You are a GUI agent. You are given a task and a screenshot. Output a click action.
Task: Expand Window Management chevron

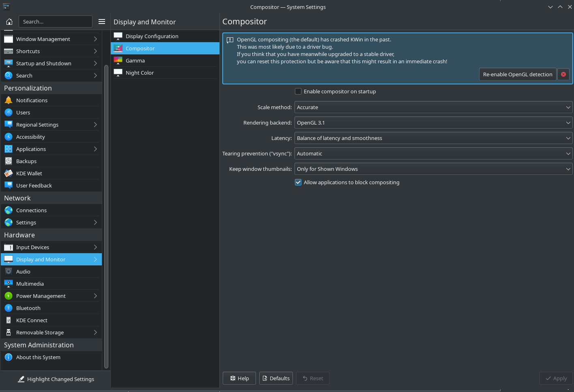[x=95, y=39]
